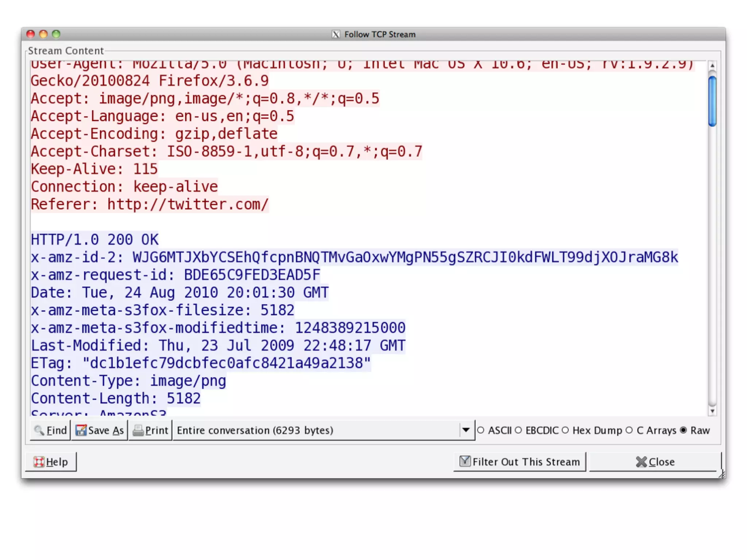Image resolution: width=747 pixels, height=560 pixels.
Task: Click the green zoom window button
Action: pyautogui.click(x=56, y=34)
